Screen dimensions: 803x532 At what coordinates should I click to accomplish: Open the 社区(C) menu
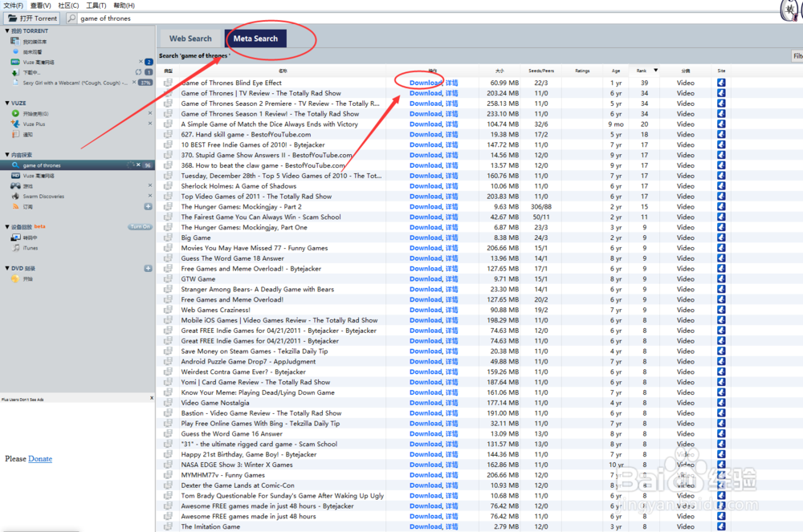coord(68,5)
